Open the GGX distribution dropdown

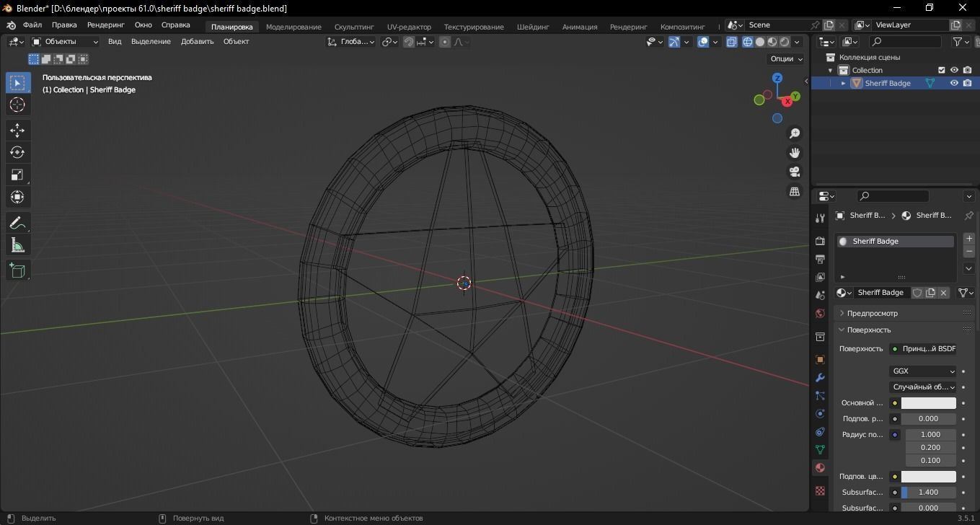(x=923, y=371)
